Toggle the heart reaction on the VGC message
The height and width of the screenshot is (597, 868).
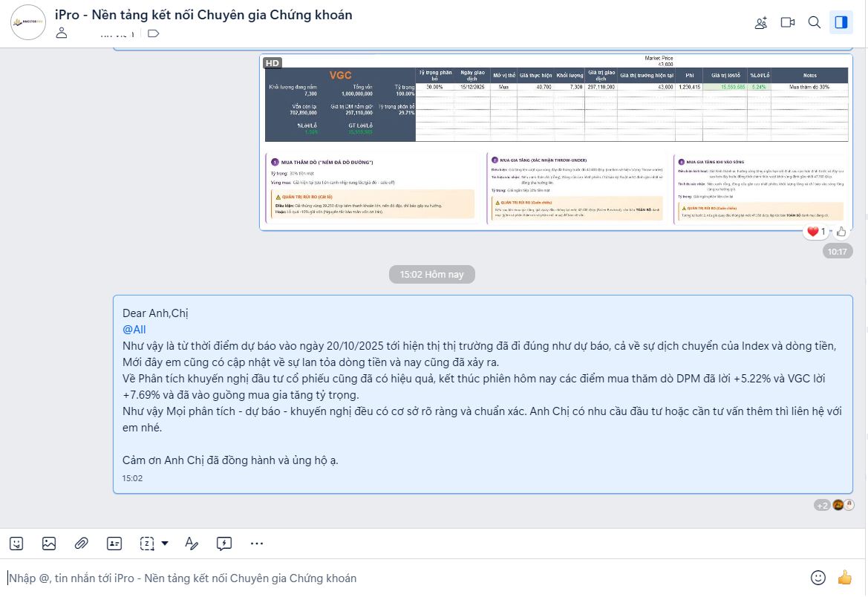(x=814, y=231)
